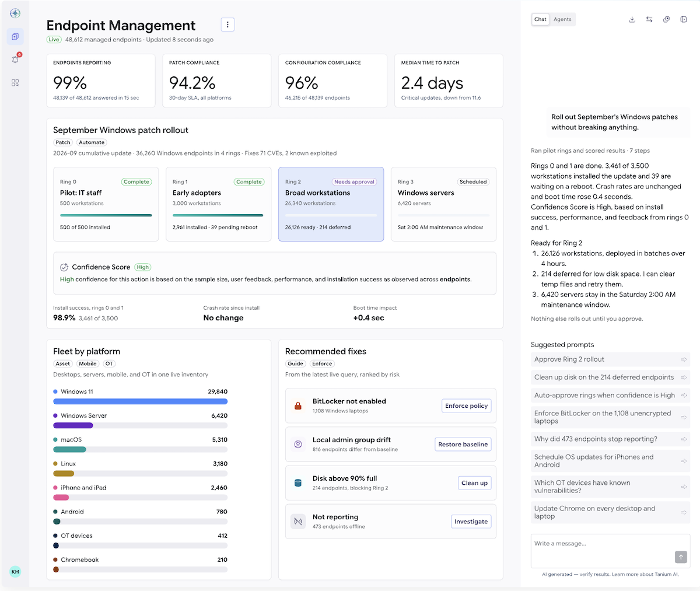Viewport: 700px width, 591px height.
Task: Open the apps grid icon in sidebar
Action: pyautogui.click(x=15, y=83)
